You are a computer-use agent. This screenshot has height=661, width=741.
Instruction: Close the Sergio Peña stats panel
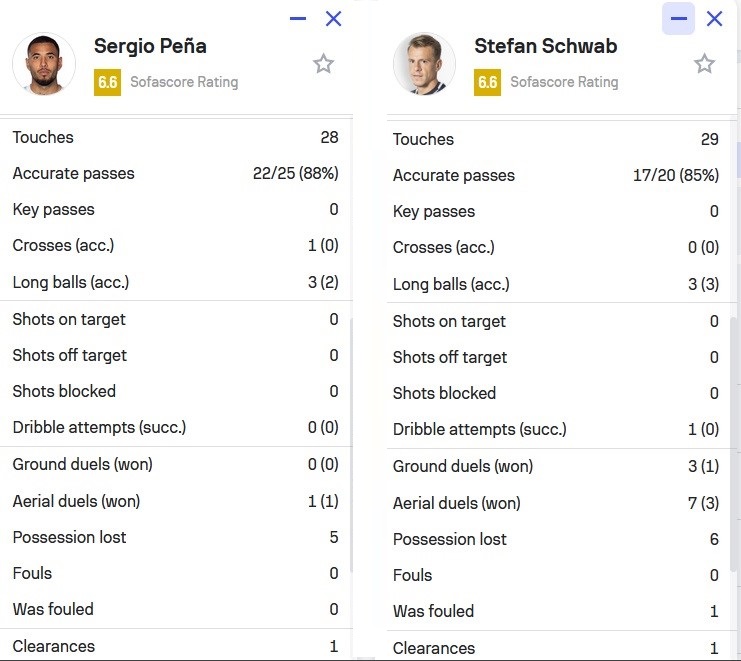[x=334, y=18]
